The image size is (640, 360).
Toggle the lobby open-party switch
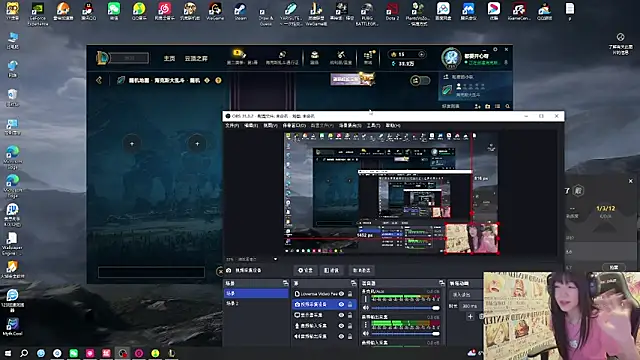tap(420, 80)
